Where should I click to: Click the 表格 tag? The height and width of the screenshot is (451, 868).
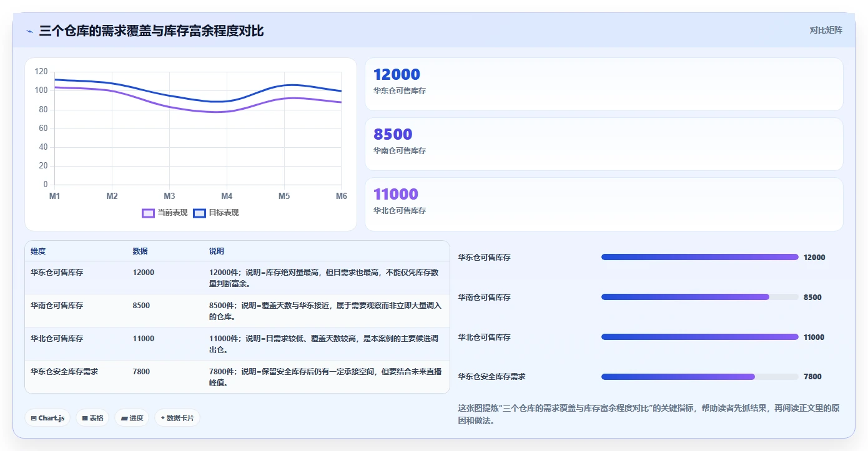(x=92, y=418)
